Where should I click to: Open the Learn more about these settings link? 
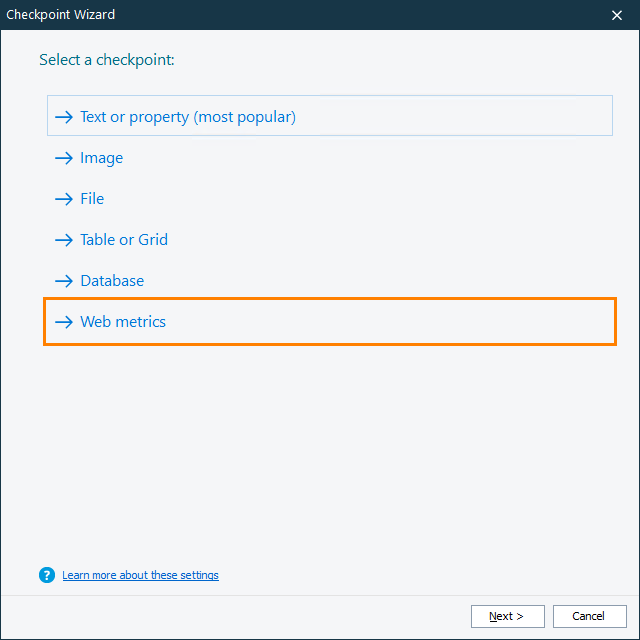coord(140,575)
